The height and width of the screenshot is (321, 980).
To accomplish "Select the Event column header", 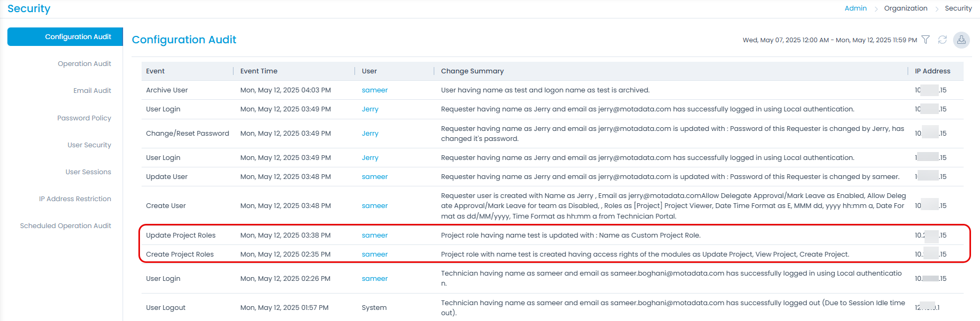I will point(155,71).
